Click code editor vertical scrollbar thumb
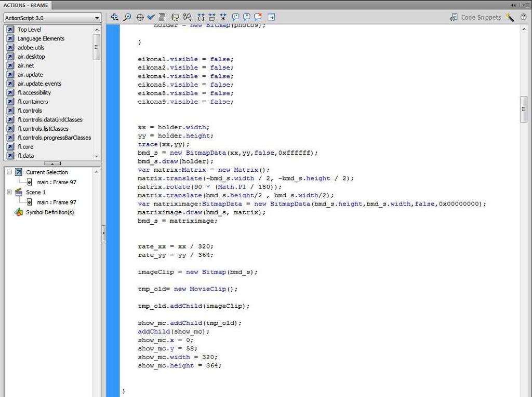532x397 pixels. pos(524,109)
